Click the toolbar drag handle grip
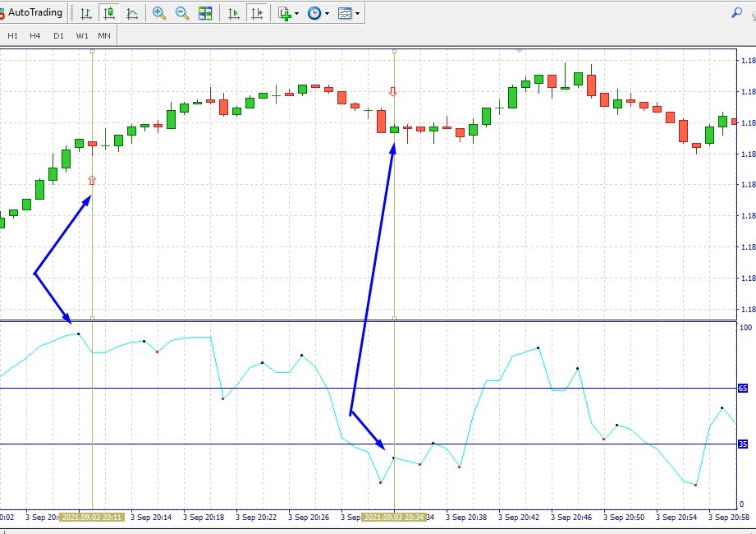This screenshot has width=756, height=534. click(x=72, y=13)
